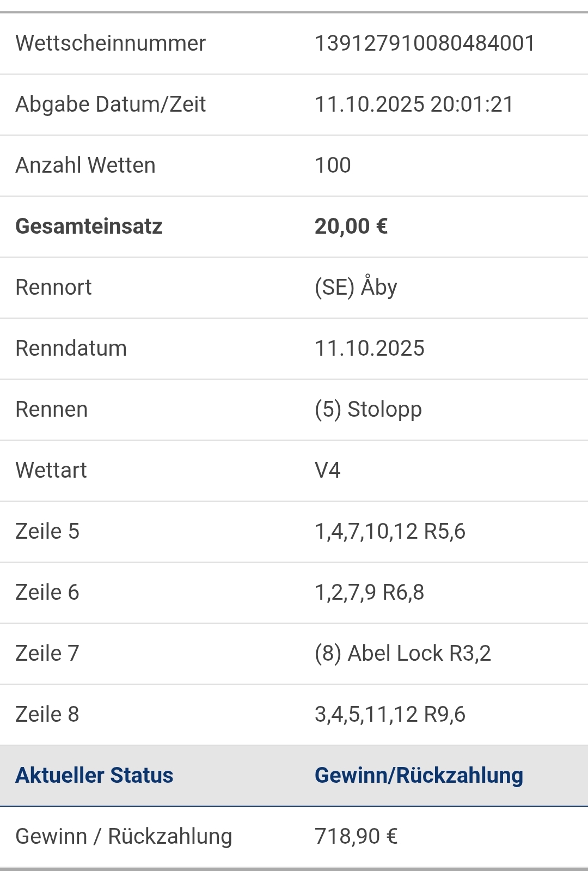Select the Zeile 8 picks 3,4,5,11,12 R9,6
This screenshot has height=871, width=588.
[390, 714]
